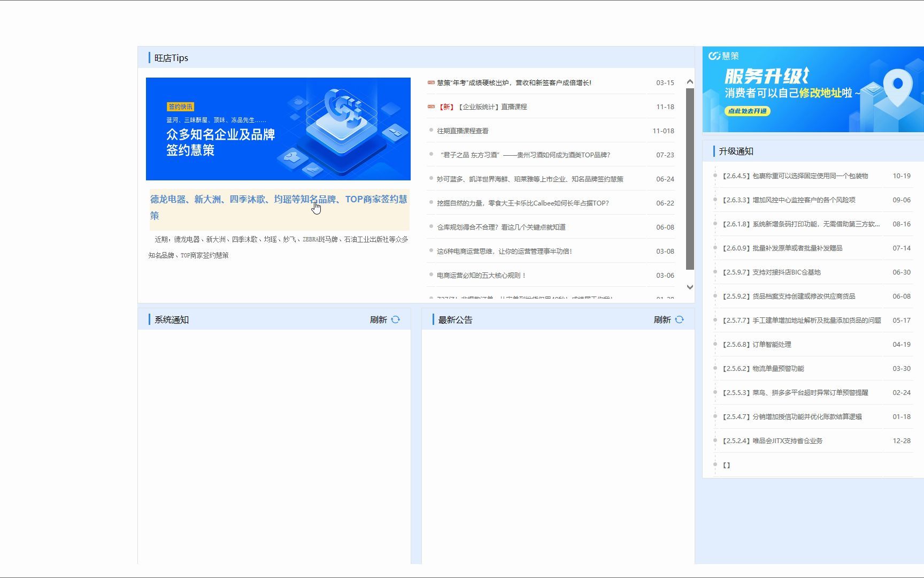
Task: Open upgrade note 【2.5.6.2】物流单量预警功能
Action: (763, 368)
